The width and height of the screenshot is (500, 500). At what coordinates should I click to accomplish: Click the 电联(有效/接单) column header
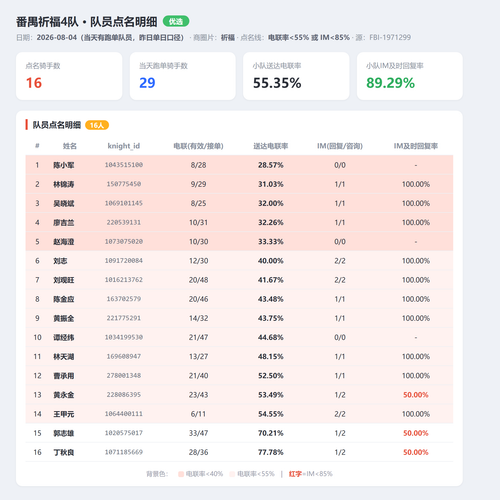click(x=198, y=146)
